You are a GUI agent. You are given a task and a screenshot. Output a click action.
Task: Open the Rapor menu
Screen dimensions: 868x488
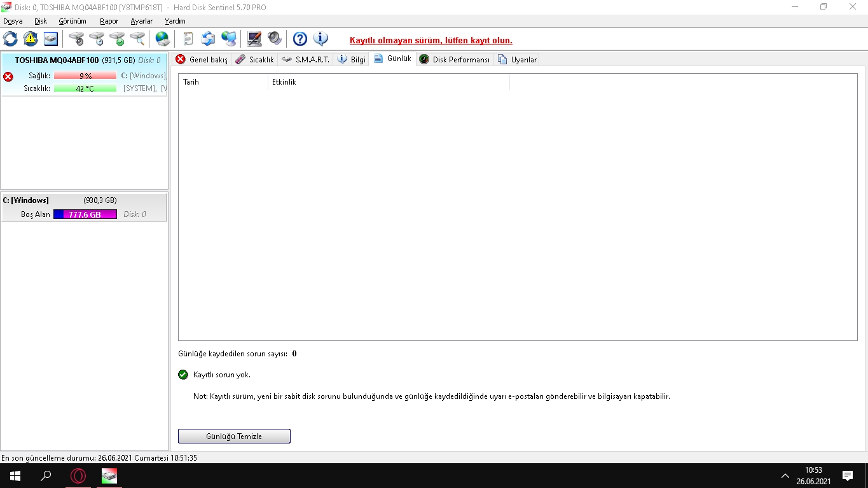109,21
